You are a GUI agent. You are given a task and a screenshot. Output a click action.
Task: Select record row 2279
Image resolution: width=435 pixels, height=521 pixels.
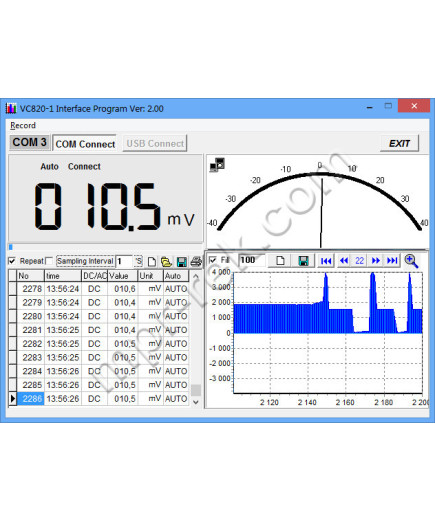pyautogui.click(x=99, y=302)
